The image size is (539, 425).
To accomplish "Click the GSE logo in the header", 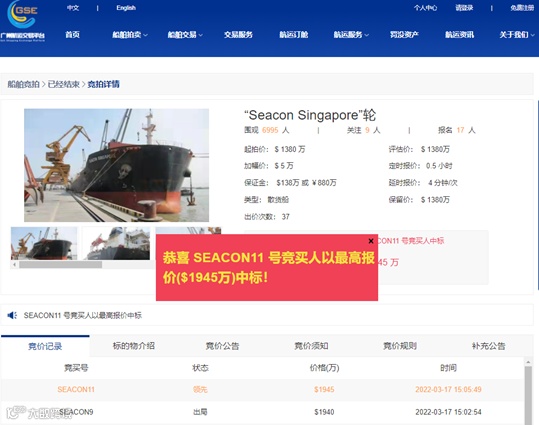I will pyautogui.click(x=23, y=21).
